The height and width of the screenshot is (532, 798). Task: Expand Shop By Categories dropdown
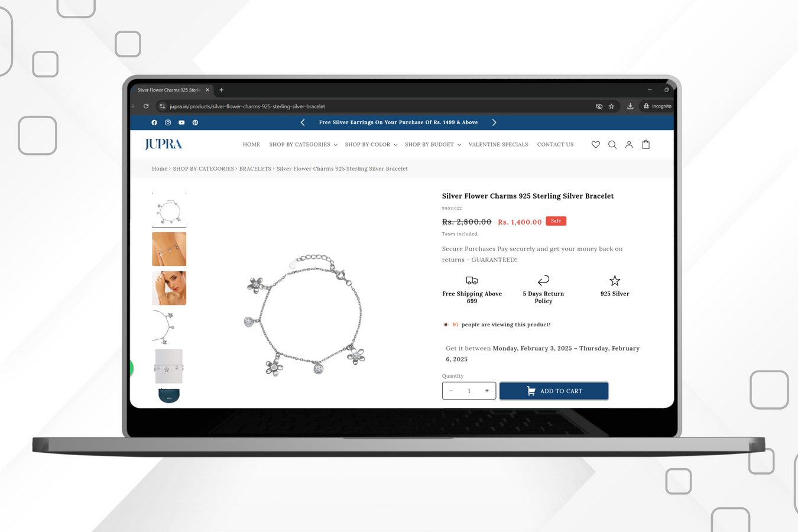(x=303, y=145)
